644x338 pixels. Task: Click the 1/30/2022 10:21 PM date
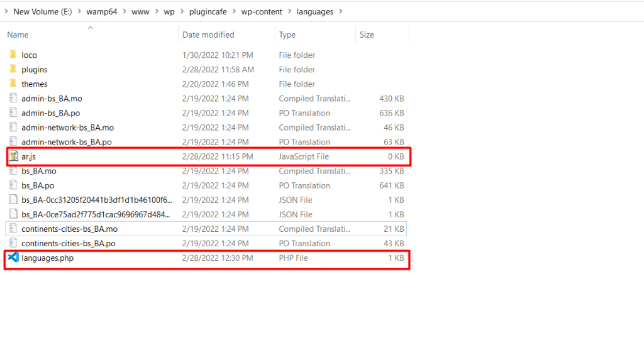click(218, 55)
